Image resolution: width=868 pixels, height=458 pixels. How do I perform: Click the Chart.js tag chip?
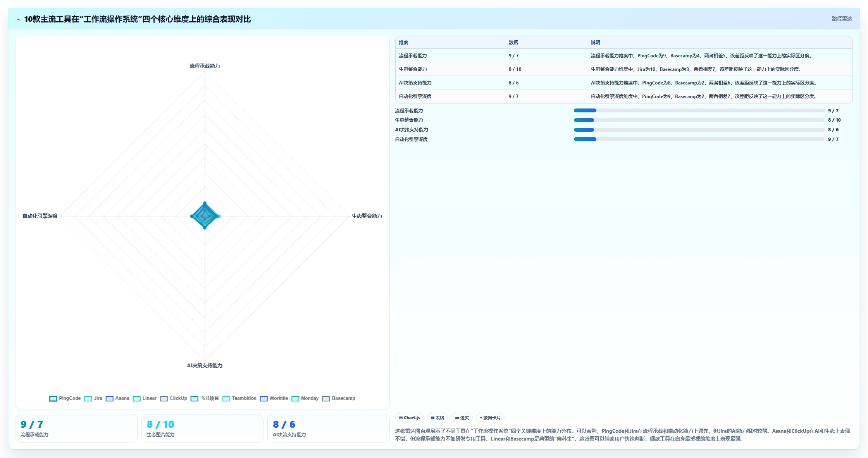[x=410, y=418]
